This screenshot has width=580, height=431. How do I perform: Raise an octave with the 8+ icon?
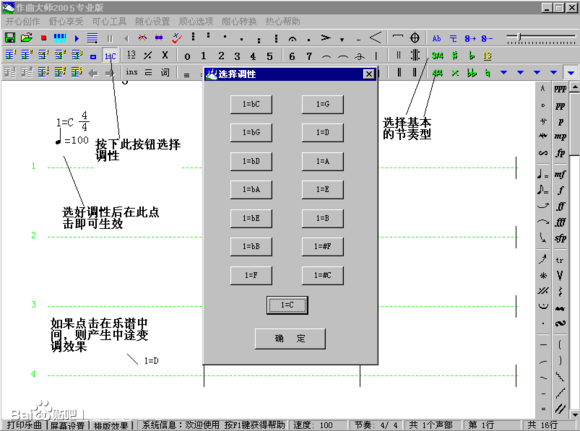470,38
